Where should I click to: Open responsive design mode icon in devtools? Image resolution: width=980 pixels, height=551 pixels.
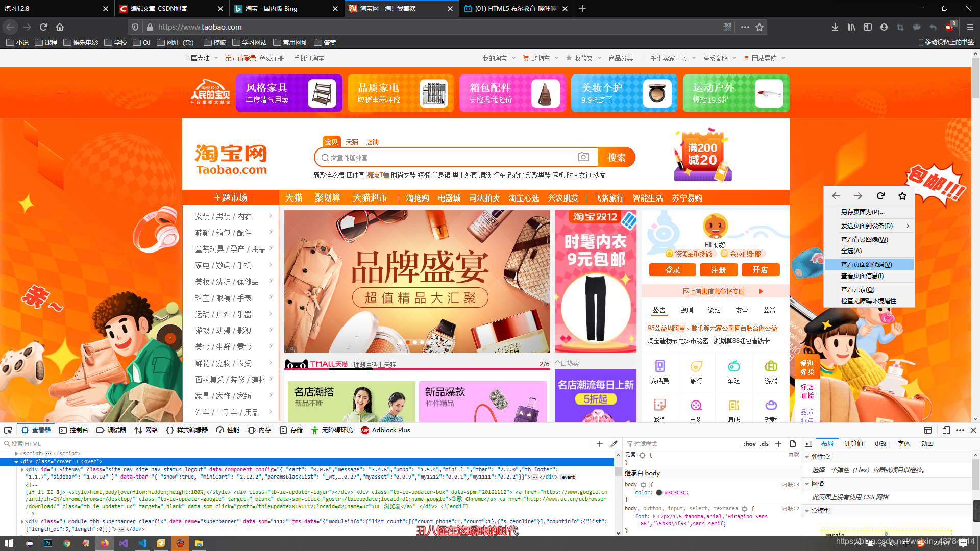946,430
